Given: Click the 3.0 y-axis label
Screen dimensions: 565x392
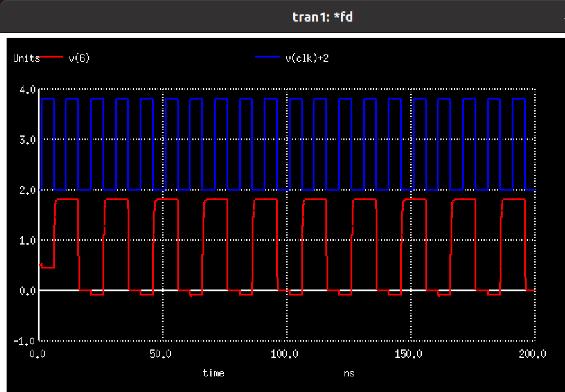Looking at the screenshot, I should (28, 140).
